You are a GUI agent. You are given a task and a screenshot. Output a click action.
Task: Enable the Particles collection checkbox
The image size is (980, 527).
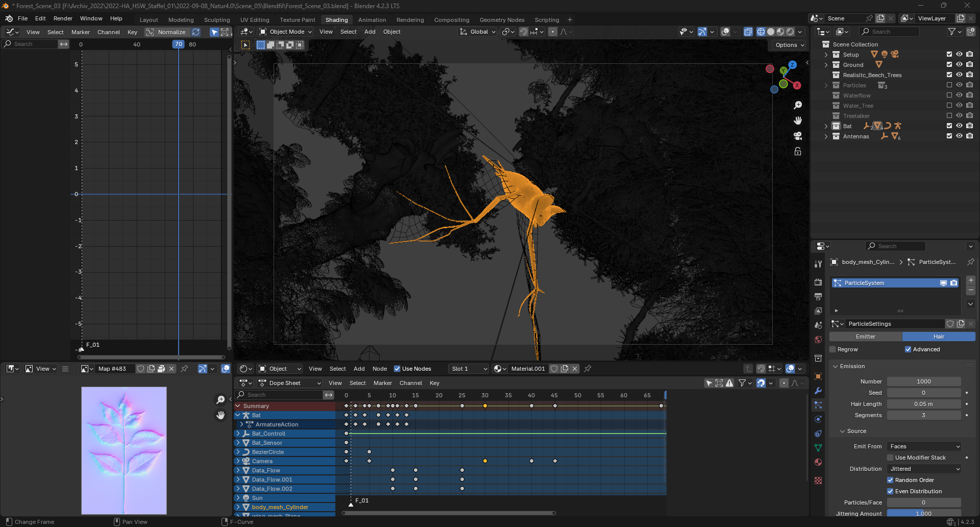coord(949,85)
